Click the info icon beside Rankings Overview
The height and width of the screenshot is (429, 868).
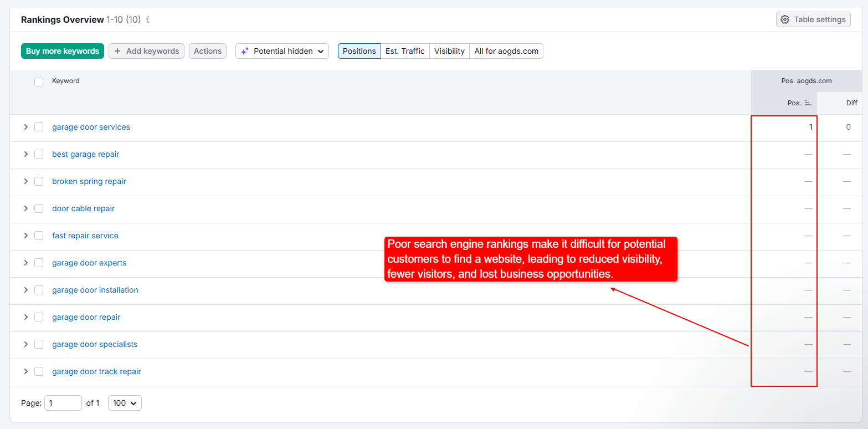click(148, 20)
